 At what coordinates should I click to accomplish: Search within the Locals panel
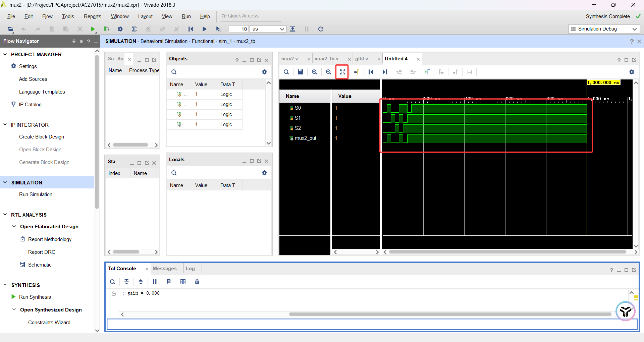[x=174, y=173]
